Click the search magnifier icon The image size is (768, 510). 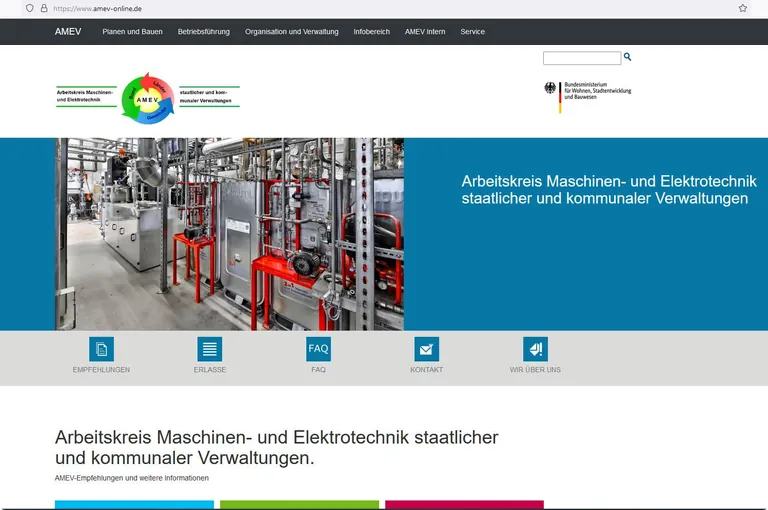[x=628, y=57]
